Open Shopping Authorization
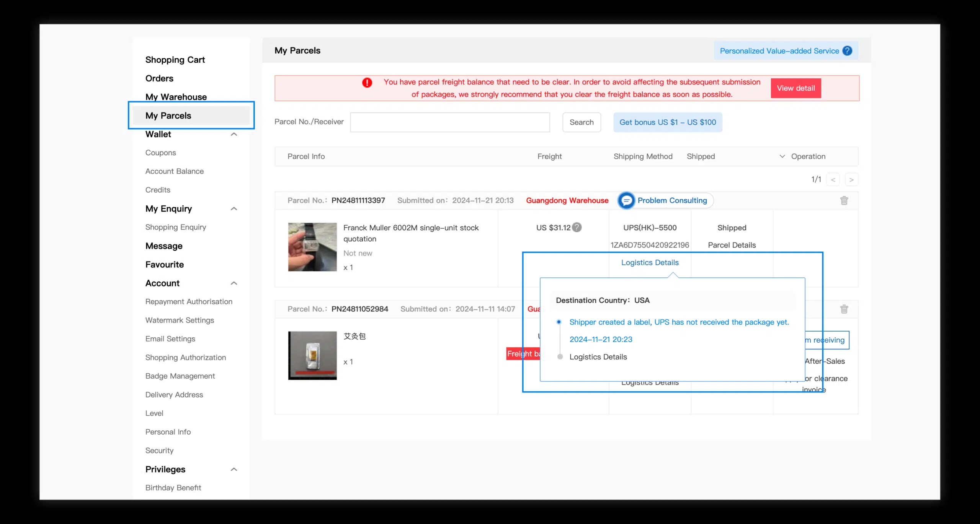Image resolution: width=980 pixels, height=524 pixels. [x=186, y=358]
